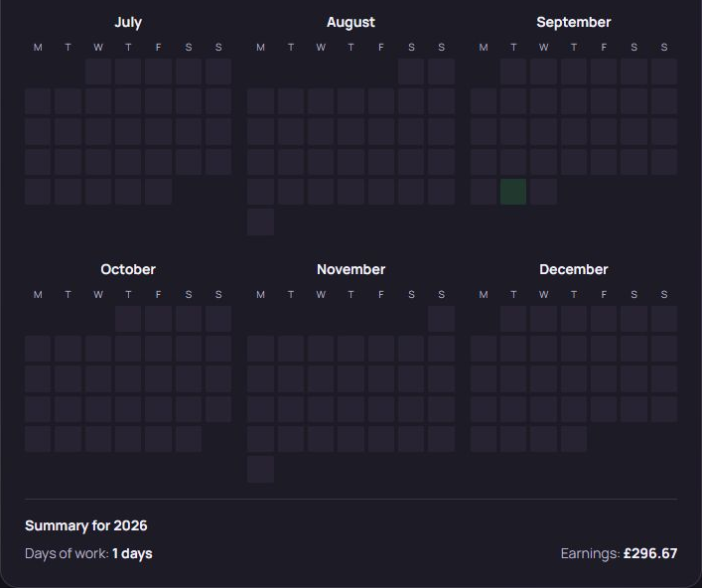Select August 1, first Saturday cell in August
Screen dimensions: 702x588
tap(411, 72)
